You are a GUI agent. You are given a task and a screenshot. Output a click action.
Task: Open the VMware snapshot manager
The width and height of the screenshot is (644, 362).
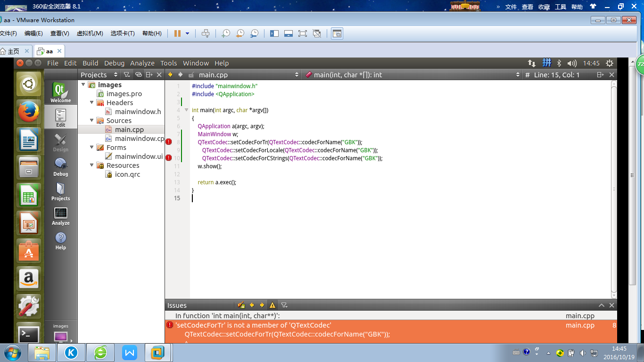(254, 33)
